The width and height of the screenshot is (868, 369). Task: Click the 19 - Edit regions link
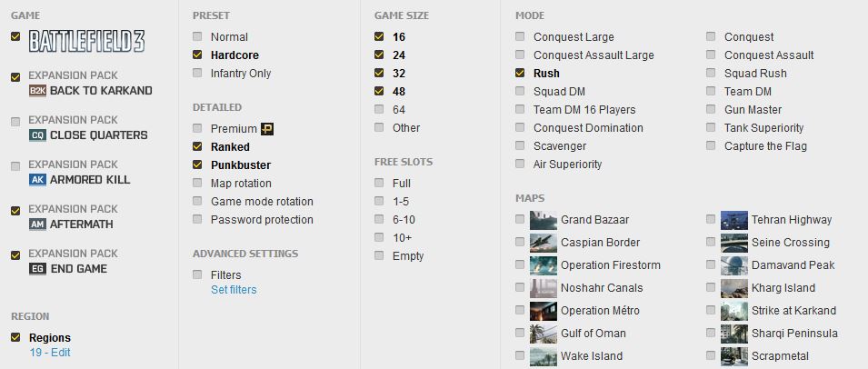(50, 353)
